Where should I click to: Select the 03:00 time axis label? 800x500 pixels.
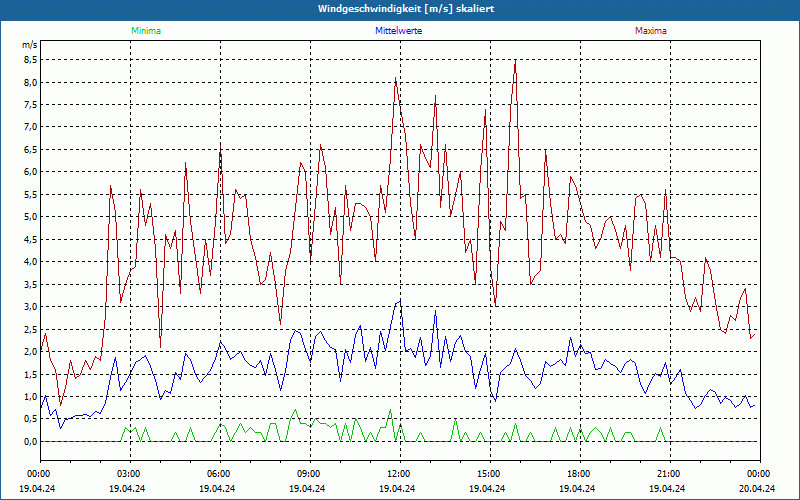129,474
